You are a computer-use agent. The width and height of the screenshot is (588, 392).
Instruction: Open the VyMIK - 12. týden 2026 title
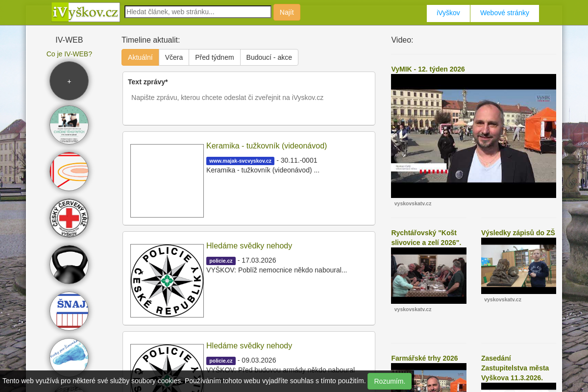[x=428, y=69]
